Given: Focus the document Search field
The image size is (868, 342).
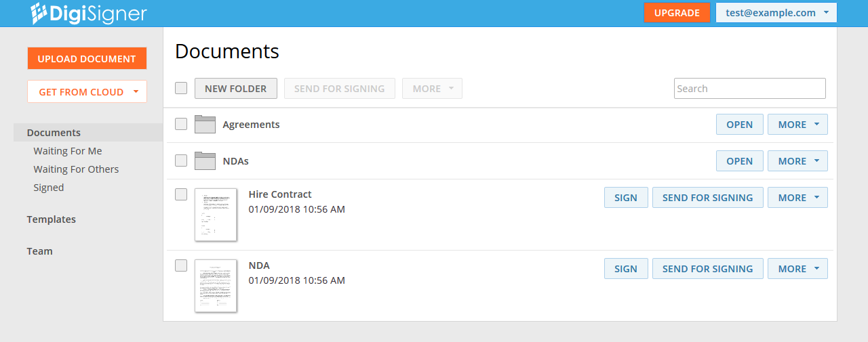Looking at the screenshot, I should (x=749, y=89).
